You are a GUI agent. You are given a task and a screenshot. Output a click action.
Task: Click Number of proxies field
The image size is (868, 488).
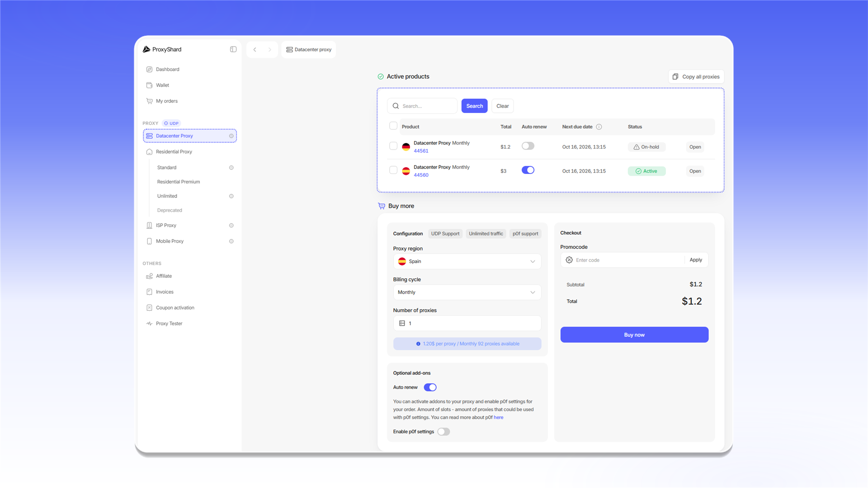coord(467,324)
